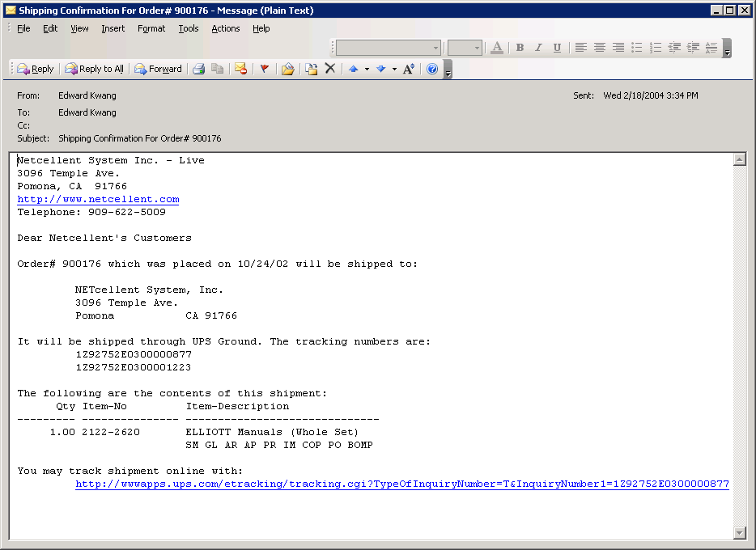Screen dimensions: 756x550
Task: Click the Increase Indent icon
Action: [694, 48]
